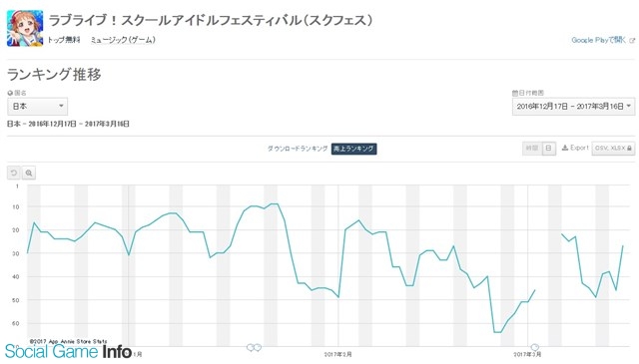Open the Google Playで開く link
This screenshot has width=639, height=364.
click(x=599, y=40)
